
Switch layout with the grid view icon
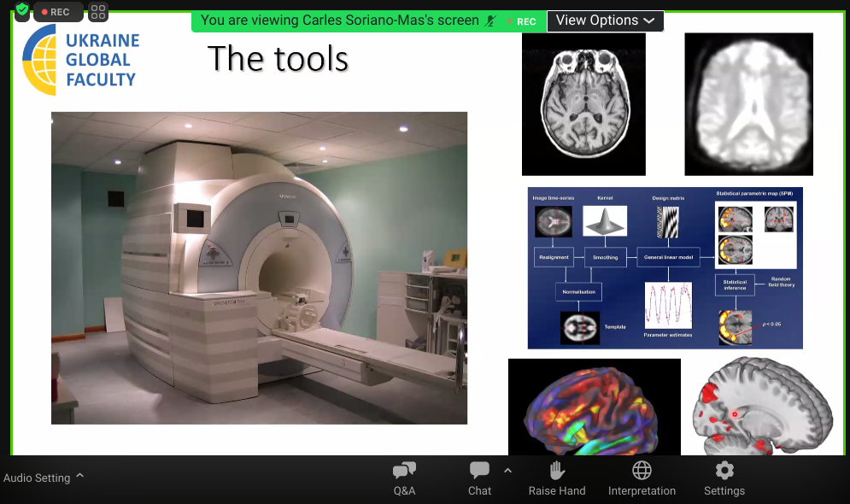(98, 12)
